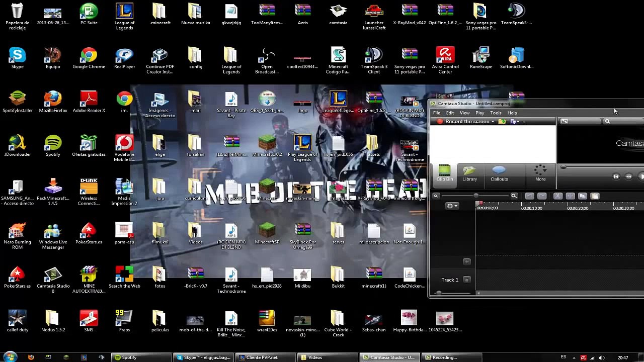Select the Nodus 1.5.2 folder

point(53,322)
